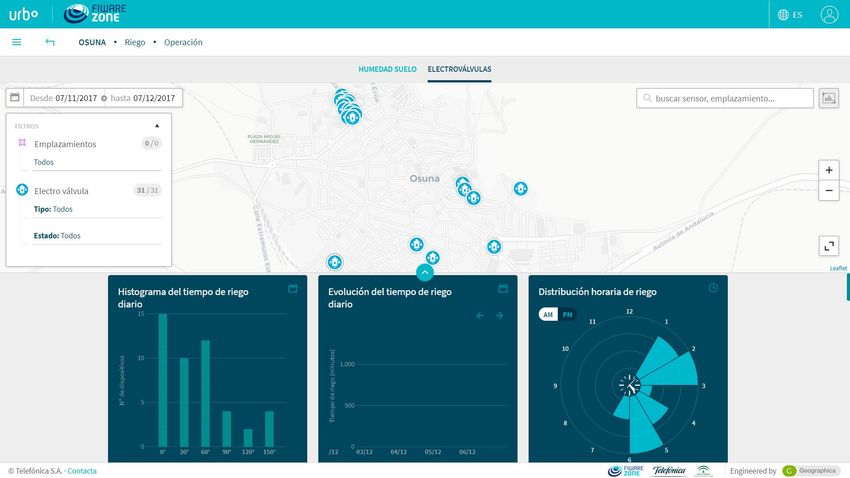
Task: Open Emplazamientos Todos dropdown
Action: coord(97,162)
